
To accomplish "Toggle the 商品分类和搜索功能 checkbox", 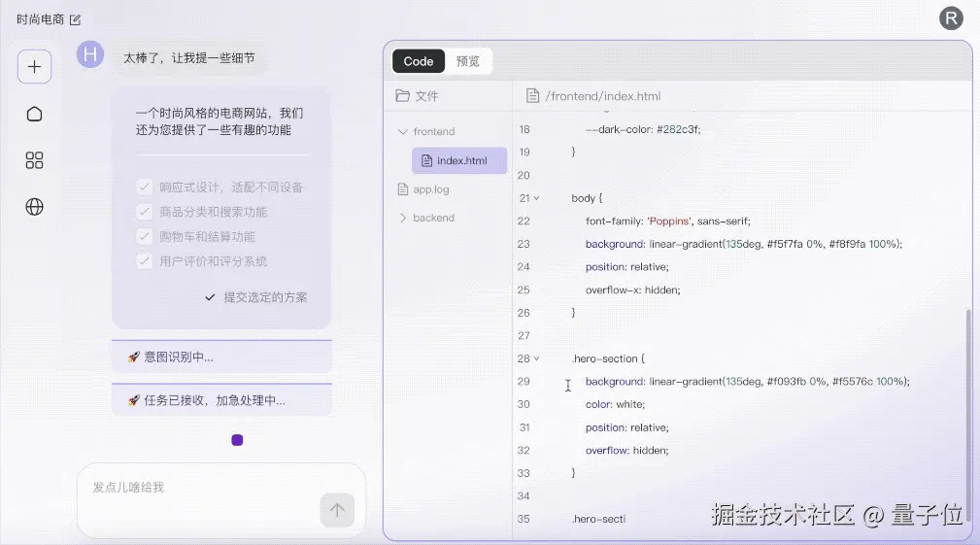I will 145,212.
